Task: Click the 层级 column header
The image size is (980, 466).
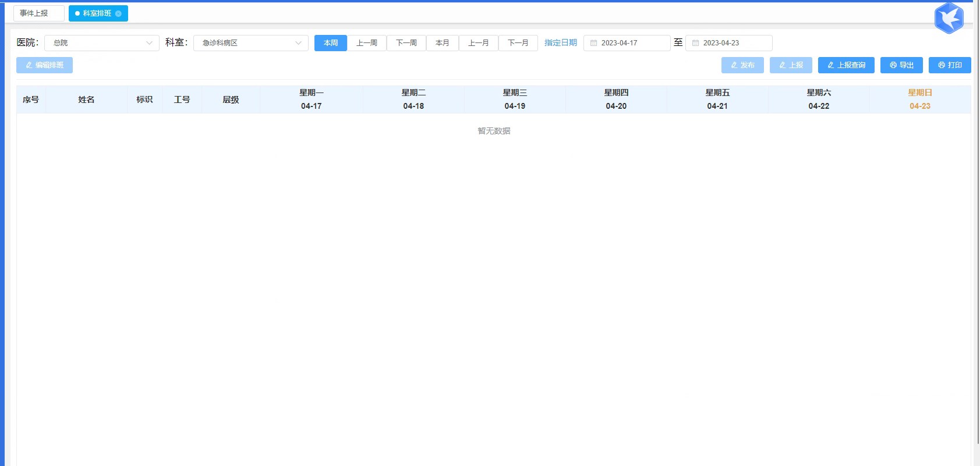Action: point(231,99)
